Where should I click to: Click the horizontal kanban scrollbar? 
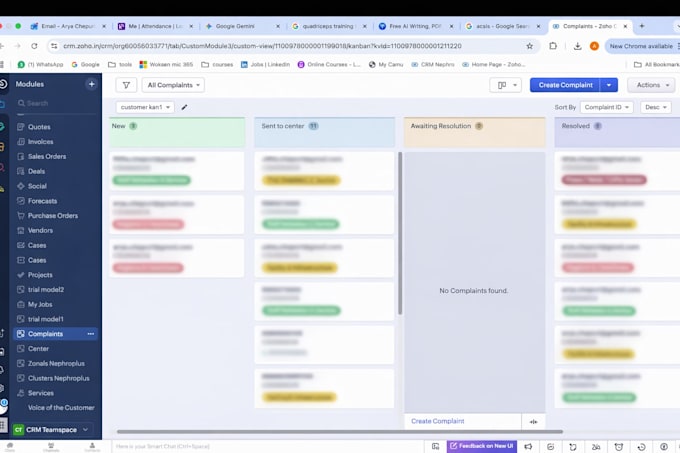340,432
